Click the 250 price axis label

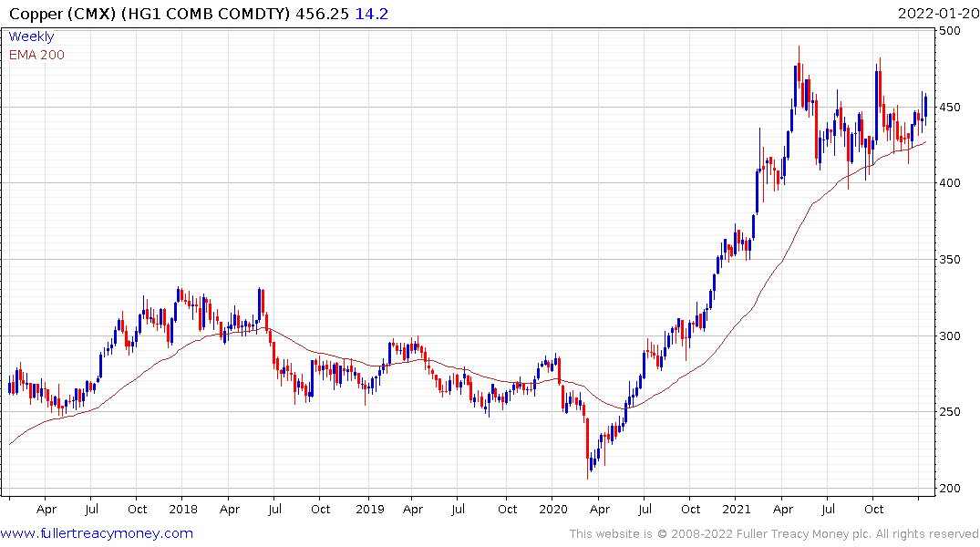pyautogui.click(x=950, y=412)
